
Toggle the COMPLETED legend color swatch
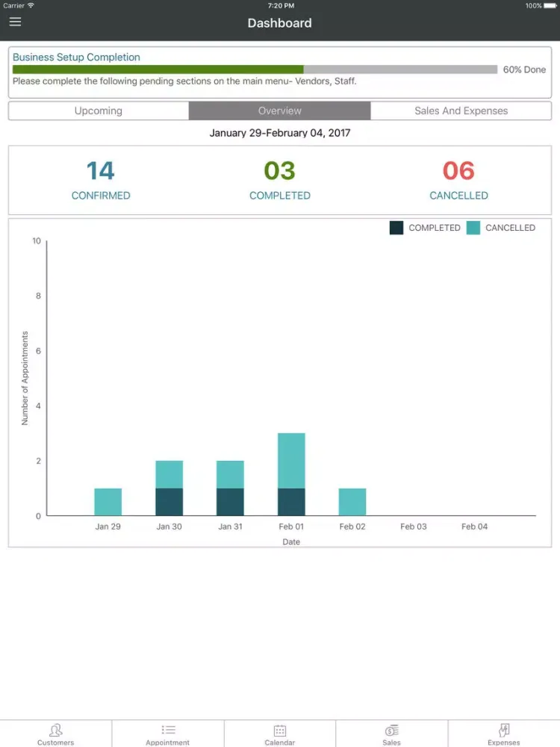(x=396, y=228)
